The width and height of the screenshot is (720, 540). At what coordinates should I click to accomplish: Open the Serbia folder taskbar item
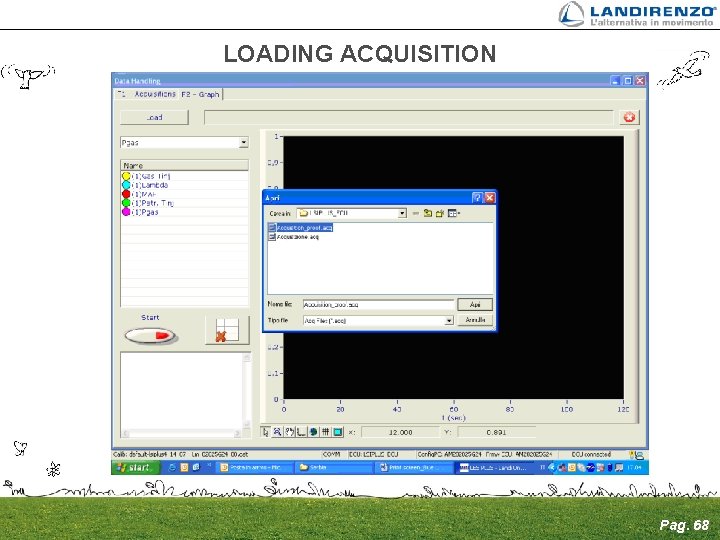point(333,467)
